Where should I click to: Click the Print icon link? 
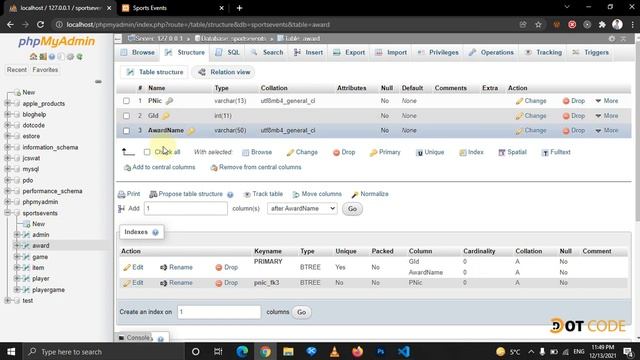pyautogui.click(x=121, y=194)
